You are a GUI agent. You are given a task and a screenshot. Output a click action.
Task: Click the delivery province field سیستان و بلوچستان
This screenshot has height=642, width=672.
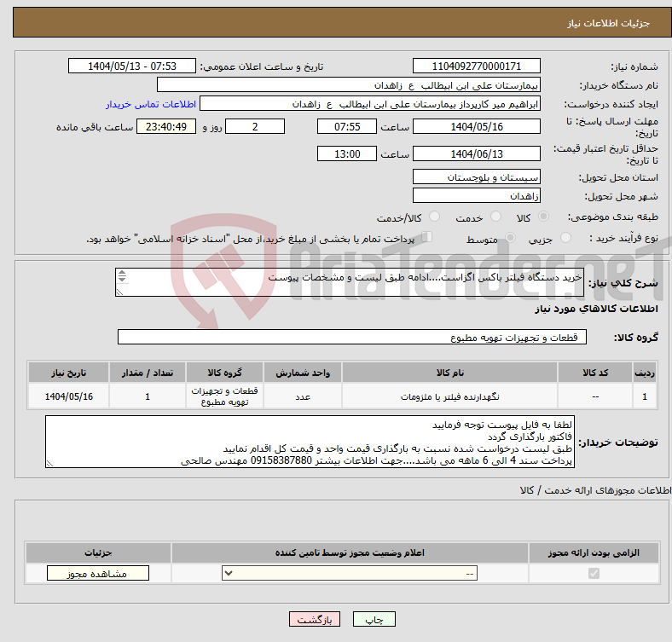(476, 176)
